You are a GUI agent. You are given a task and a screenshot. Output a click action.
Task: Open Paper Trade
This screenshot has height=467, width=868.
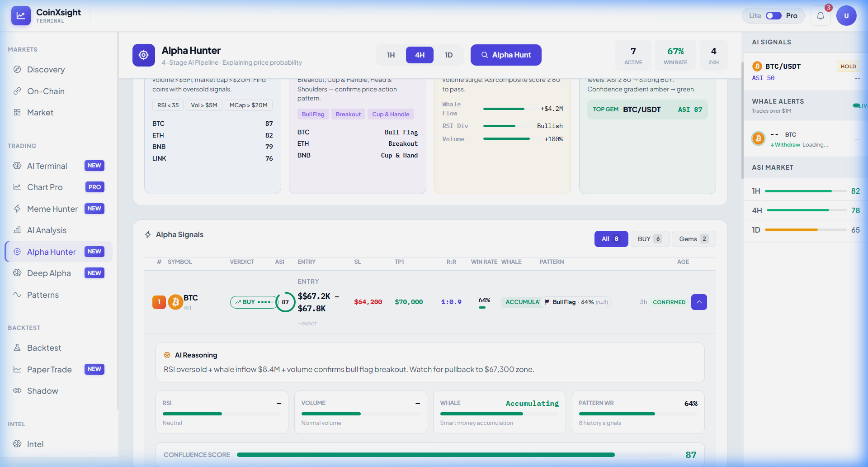point(59,370)
